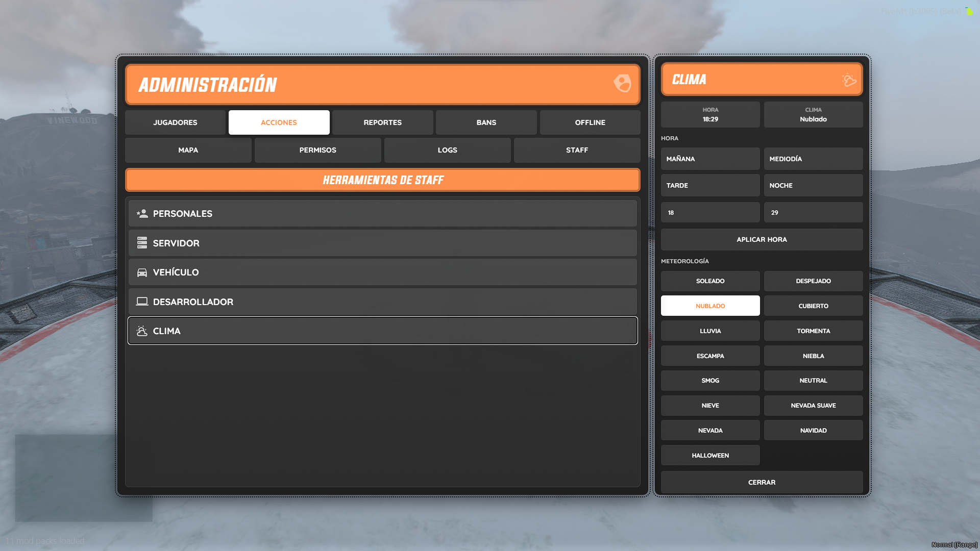The image size is (980, 551).
Task: Switch to the Mapa tab
Action: 188,150
